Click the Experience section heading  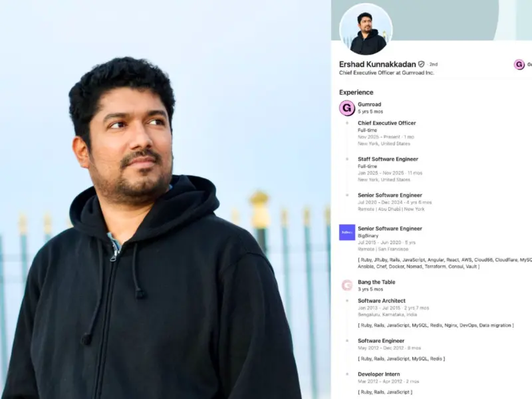pyautogui.click(x=356, y=92)
